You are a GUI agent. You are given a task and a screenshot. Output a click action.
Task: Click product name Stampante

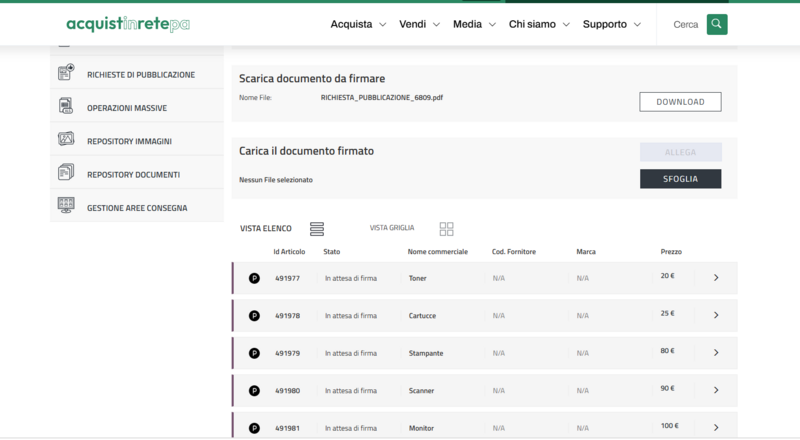pyautogui.click(x=426, y=353)
